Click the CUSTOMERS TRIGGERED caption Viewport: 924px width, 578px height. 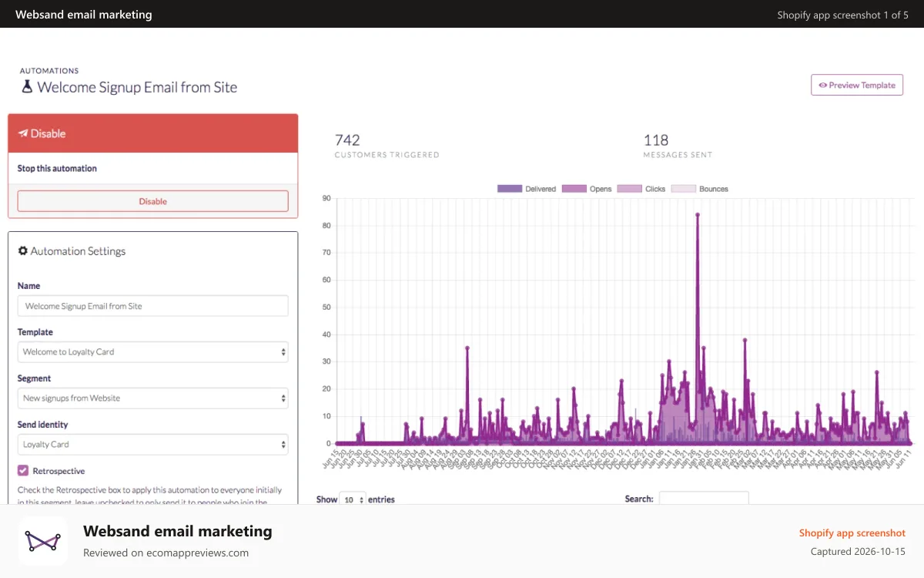tap(387, 155)
